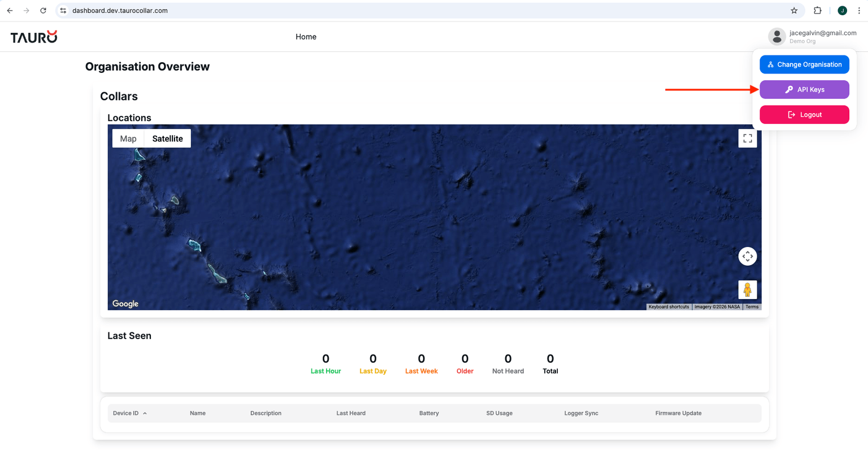Open the user profile avatar
Viewport: 868px width, 455px height.
(x=777, y=37)
